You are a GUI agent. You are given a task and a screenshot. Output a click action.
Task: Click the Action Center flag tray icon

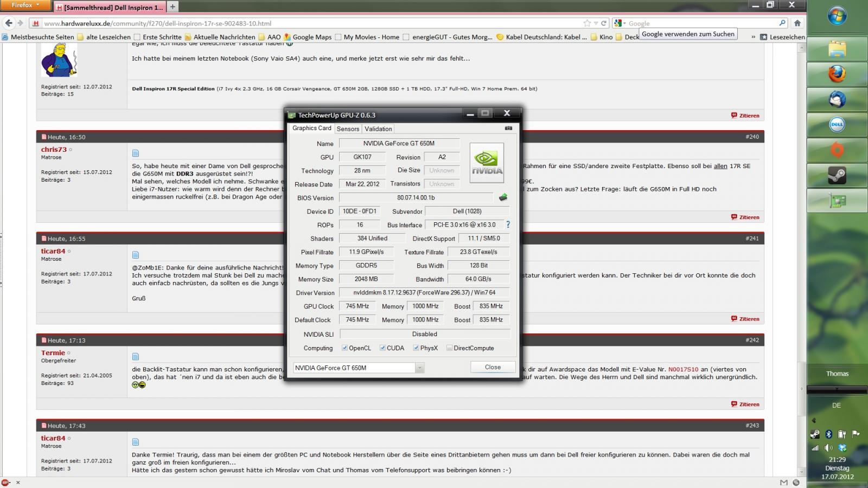point(856,434)
